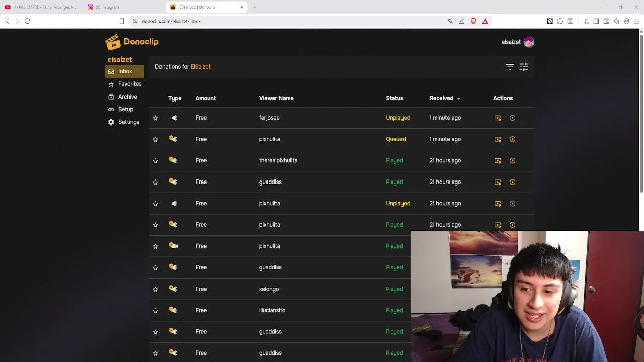Close the Donoclip Inbox browser tab
Screen dimensions: 644x362
pos(242,7)
